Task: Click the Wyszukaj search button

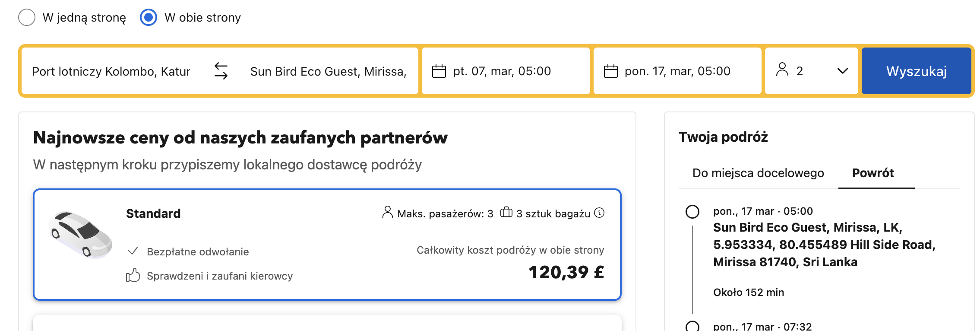Action: [x=917, y=71]
